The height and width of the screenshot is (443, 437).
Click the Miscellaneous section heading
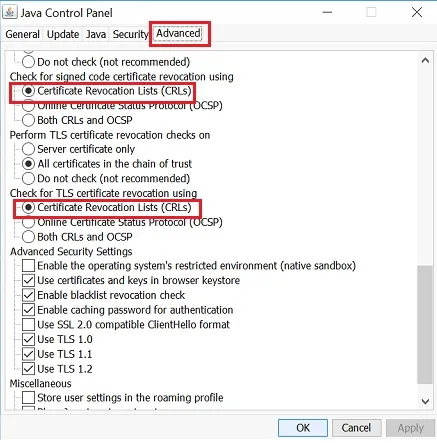click(x=40, y=383)
